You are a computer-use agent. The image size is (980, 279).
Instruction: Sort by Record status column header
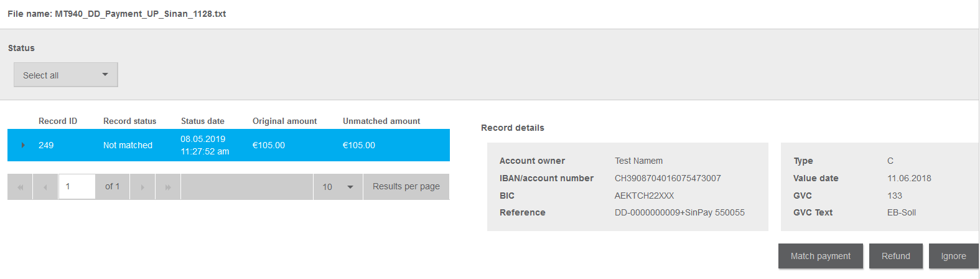coord(129,121)
